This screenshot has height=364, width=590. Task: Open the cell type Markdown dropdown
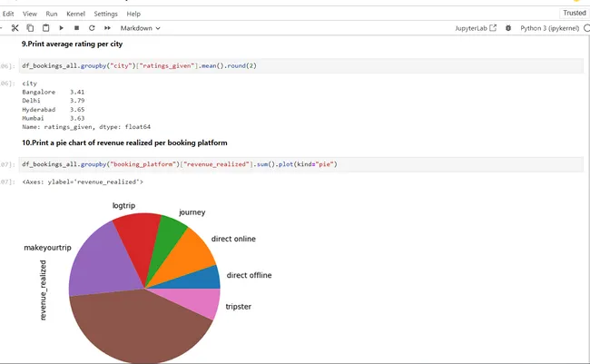click(x=140, y=28)
